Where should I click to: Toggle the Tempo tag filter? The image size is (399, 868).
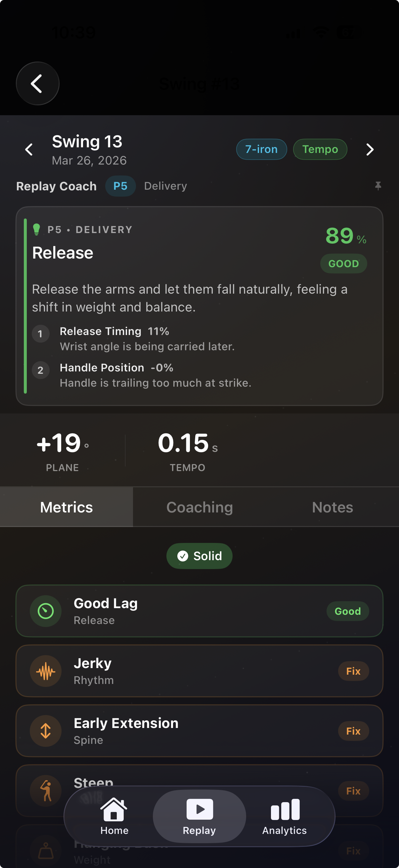(x=320, y=149)
